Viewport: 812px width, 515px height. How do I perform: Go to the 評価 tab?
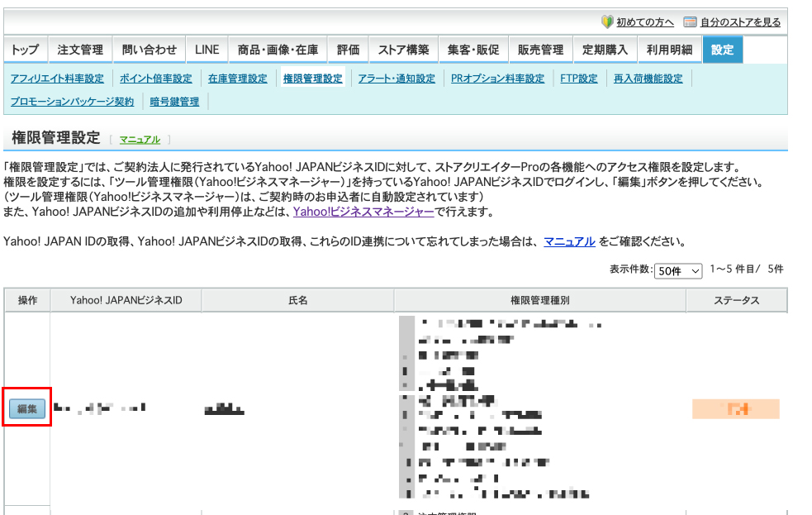(x=348, y=50)
